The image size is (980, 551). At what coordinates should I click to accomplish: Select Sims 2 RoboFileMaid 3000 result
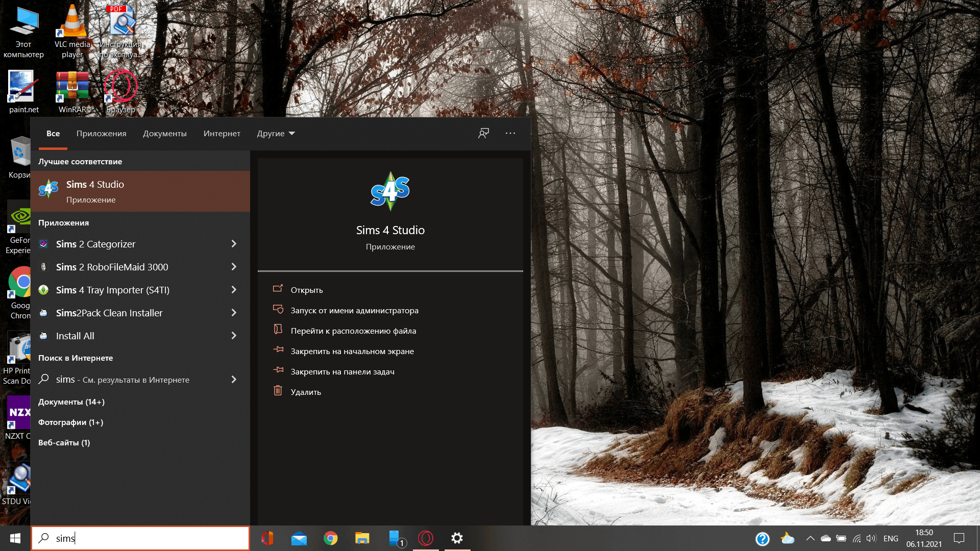tap(140, 267)
